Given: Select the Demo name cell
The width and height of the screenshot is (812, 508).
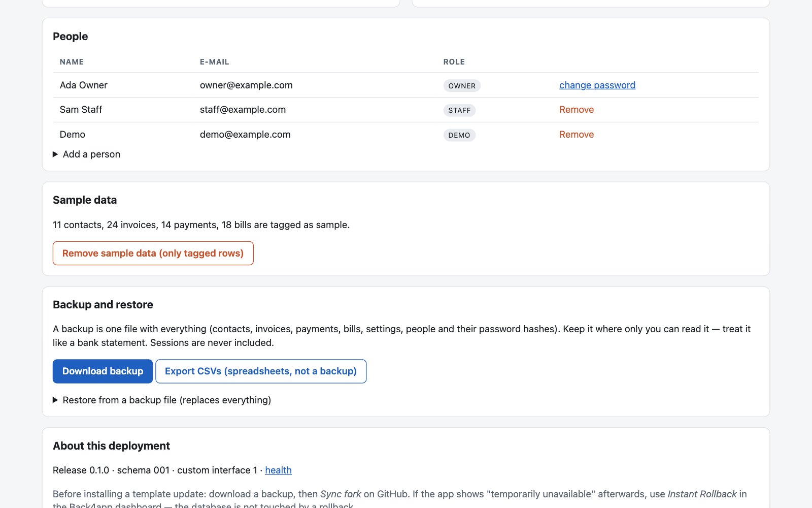Looking at the screenshot, I should pos(73,134).
